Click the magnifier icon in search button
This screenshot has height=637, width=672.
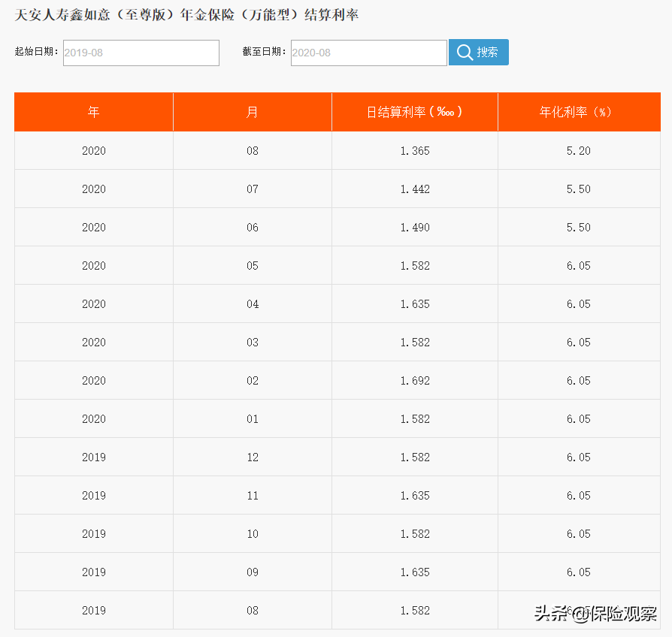465,53
